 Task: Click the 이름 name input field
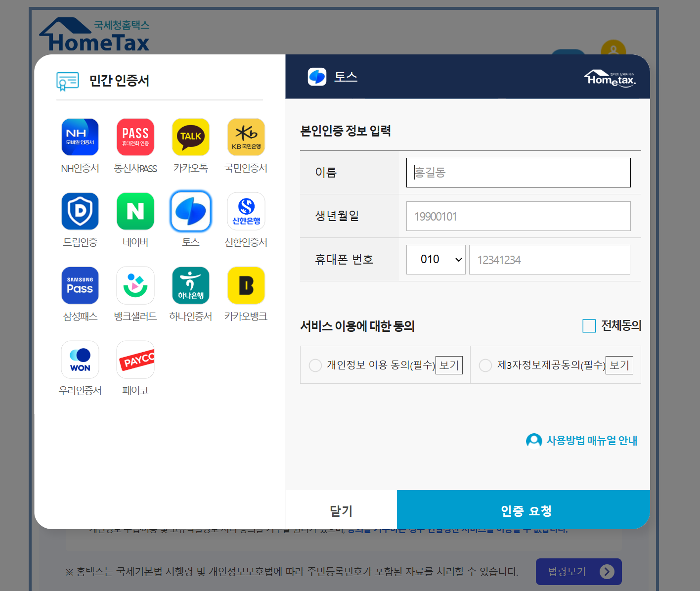pos(519,173)
